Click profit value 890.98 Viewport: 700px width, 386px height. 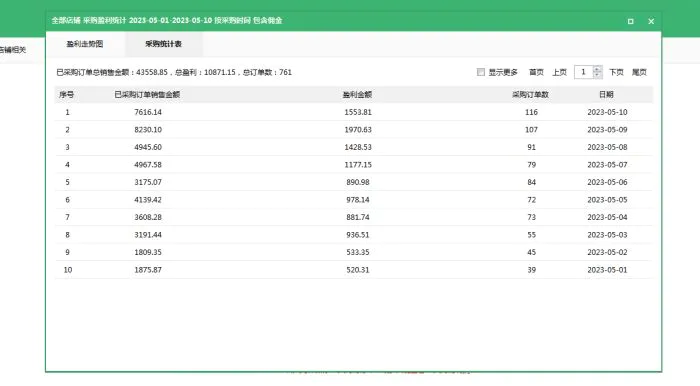[x=358, y=182]
